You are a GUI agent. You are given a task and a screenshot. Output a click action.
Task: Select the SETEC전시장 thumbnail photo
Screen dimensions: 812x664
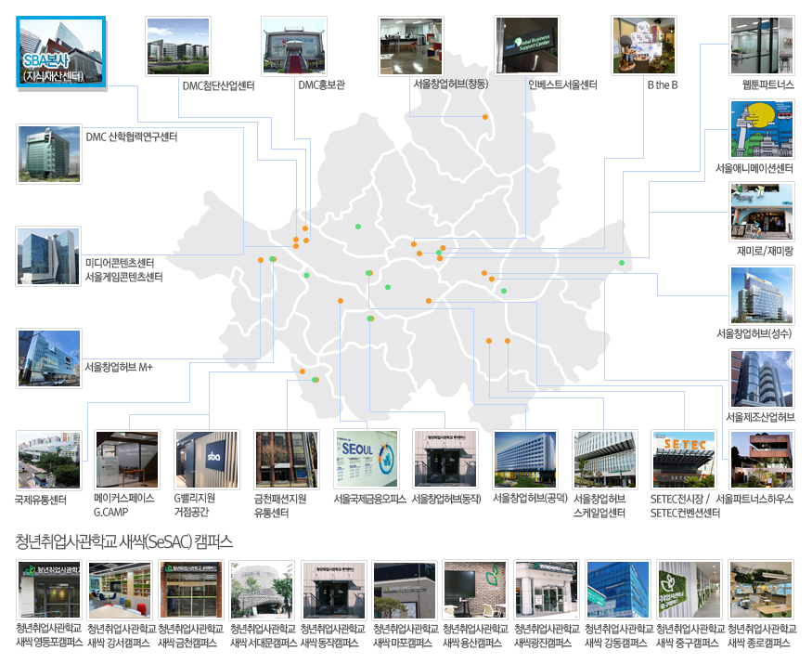coord(684,460)
